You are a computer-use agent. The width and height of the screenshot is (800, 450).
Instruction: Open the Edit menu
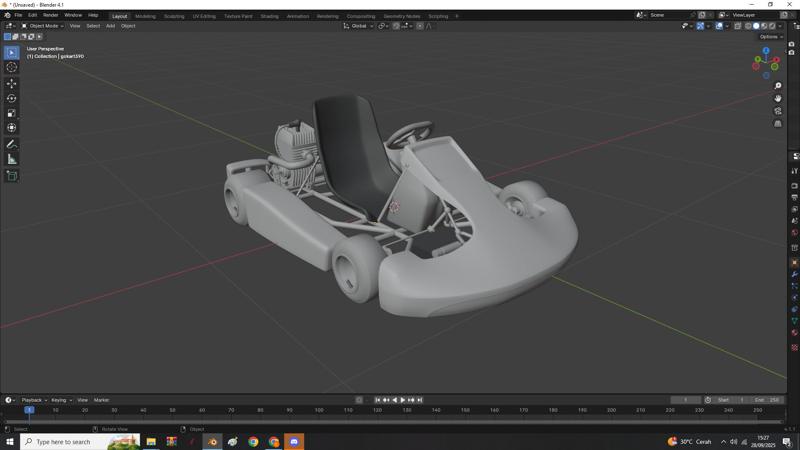33,15
